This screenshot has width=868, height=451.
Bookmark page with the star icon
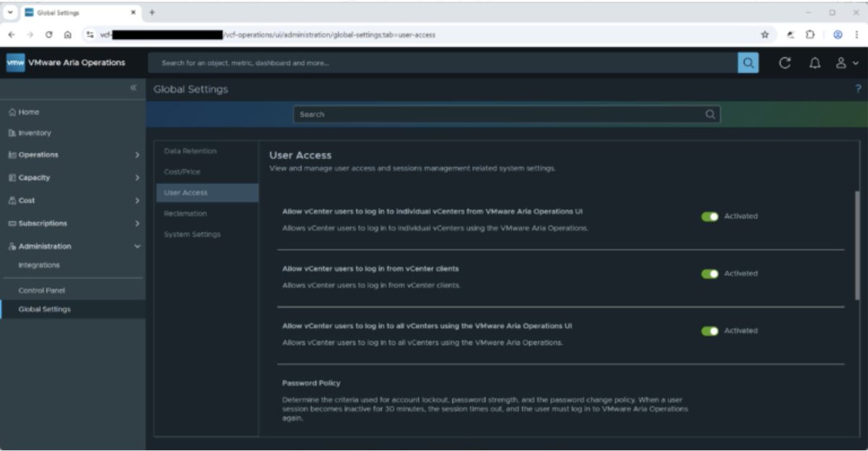pyautogui.click(x=765, y=34)
